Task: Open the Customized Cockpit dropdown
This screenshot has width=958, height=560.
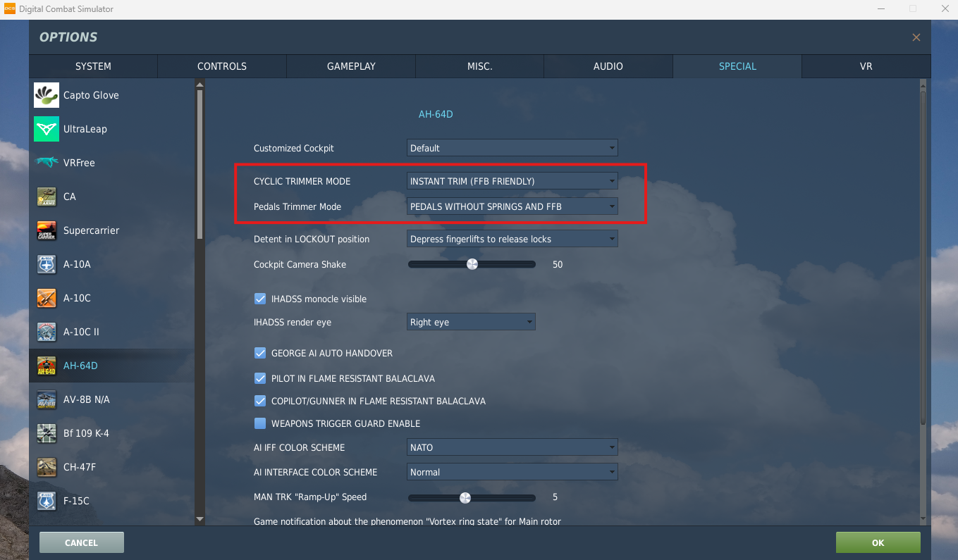Action: 512,148
